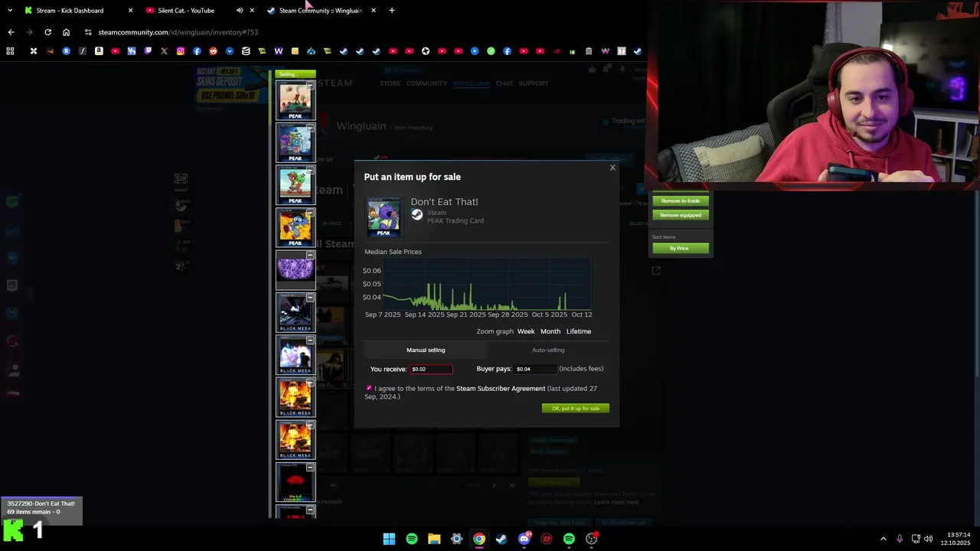Edit the You receive price field

[x=431, y=369]
